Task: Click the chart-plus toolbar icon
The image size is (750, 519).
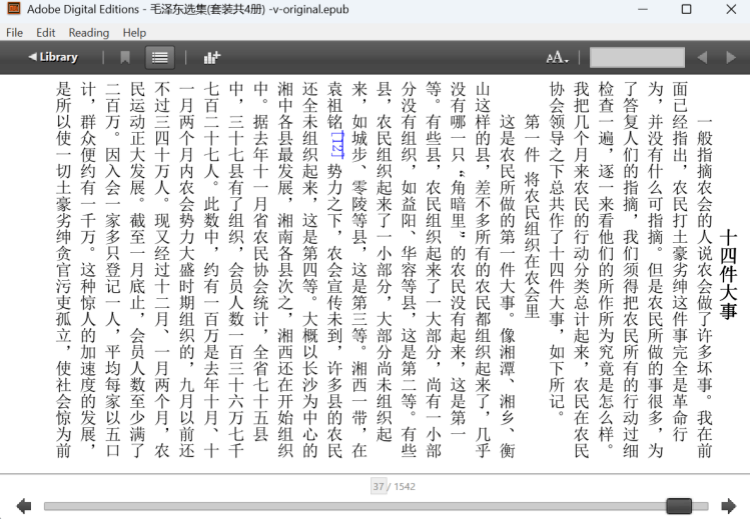Action: point(212,57)
